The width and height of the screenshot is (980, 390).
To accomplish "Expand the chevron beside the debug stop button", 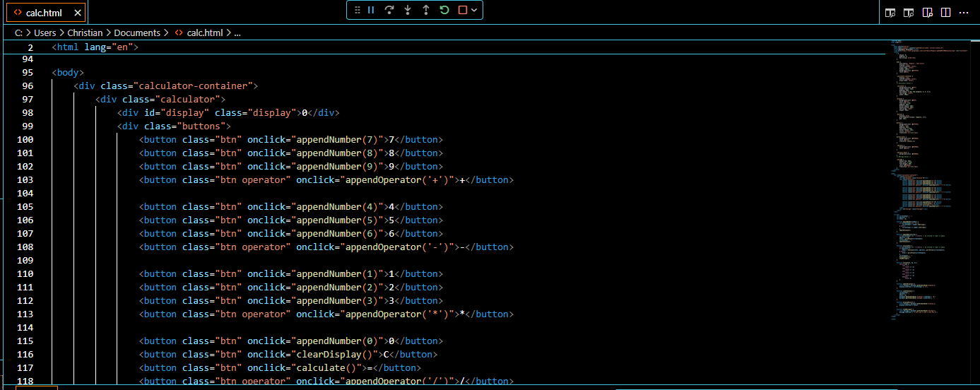I will pyautogui.click(x=474, y=10).
